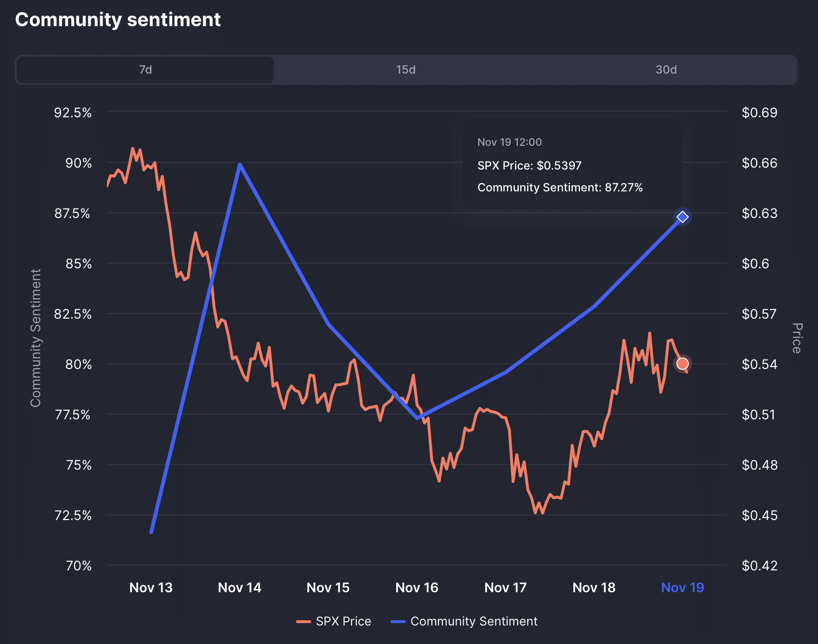
Task: Click the Nov 19 12:00 tooltip
Action: (x=571, y=165)
